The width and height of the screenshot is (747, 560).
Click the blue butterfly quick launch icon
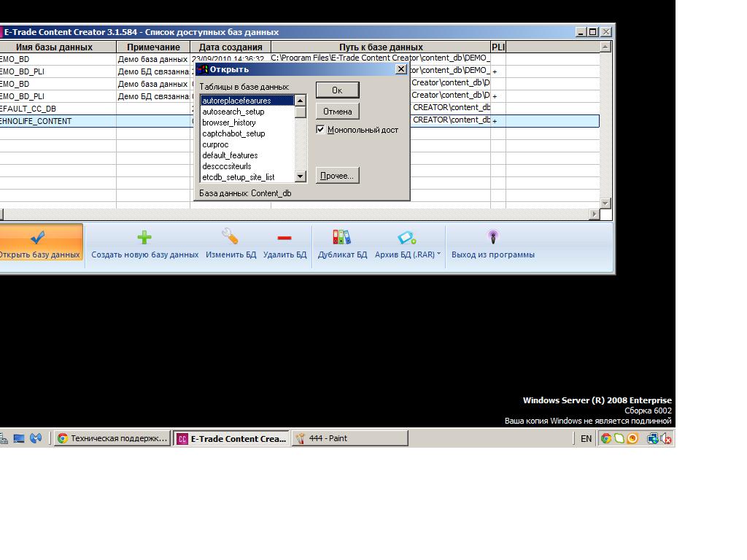tap(36, 438)
